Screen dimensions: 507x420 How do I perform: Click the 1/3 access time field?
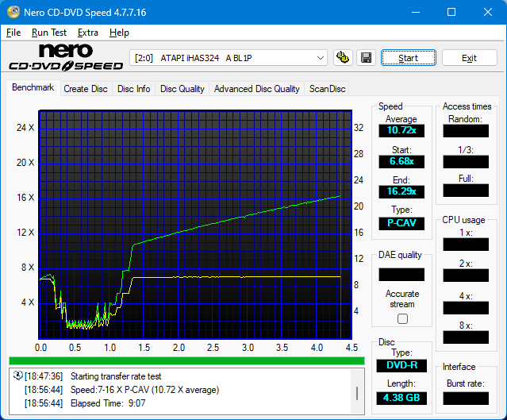(466, 162)
